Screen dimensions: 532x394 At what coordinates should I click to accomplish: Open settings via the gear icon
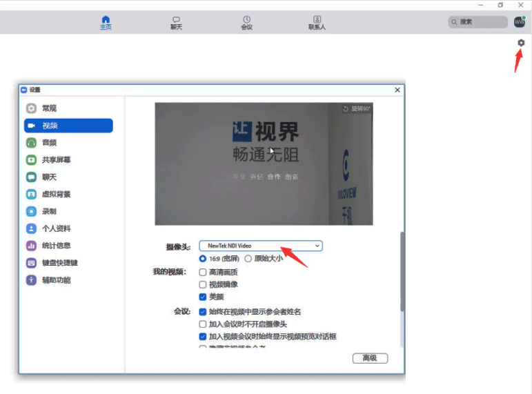point(521,43)
